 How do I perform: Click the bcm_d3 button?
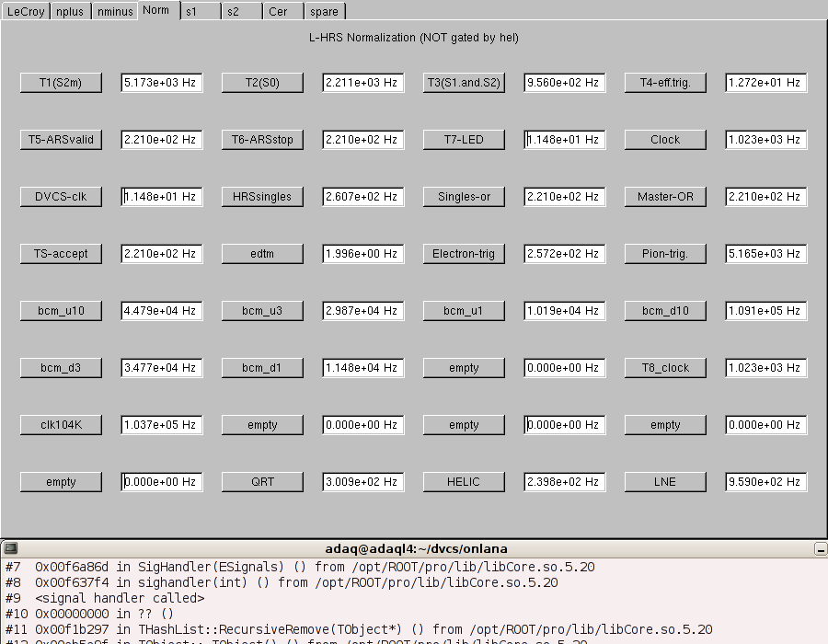[x=61, y=368]
